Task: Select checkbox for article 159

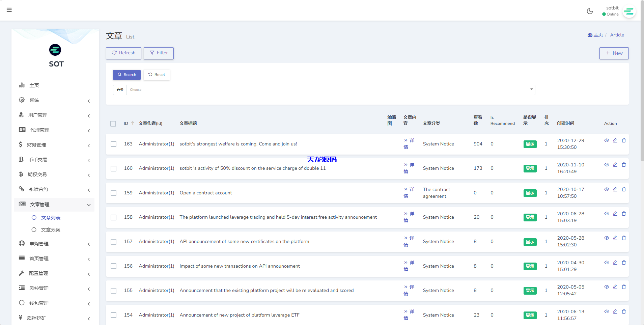Action: click(114, 193)
